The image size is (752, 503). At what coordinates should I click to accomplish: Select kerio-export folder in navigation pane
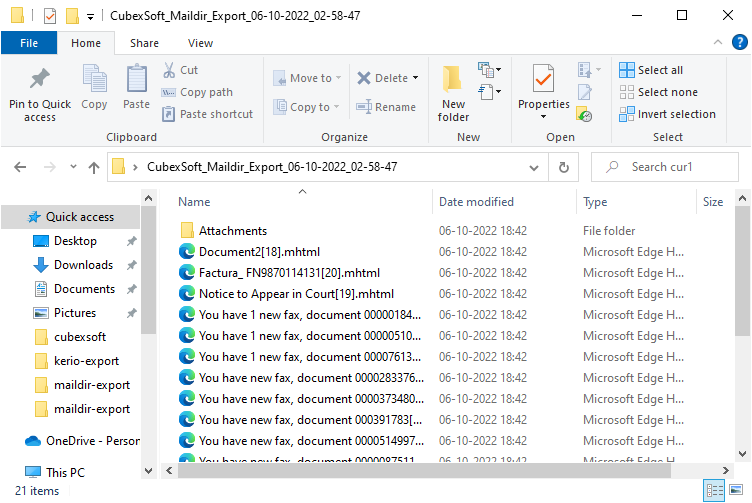coord(86,361)
